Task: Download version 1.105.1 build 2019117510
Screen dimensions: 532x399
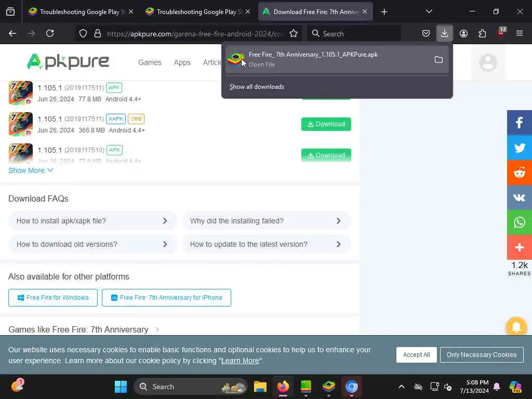Action: pyautogui.click(x=326, y=155)
